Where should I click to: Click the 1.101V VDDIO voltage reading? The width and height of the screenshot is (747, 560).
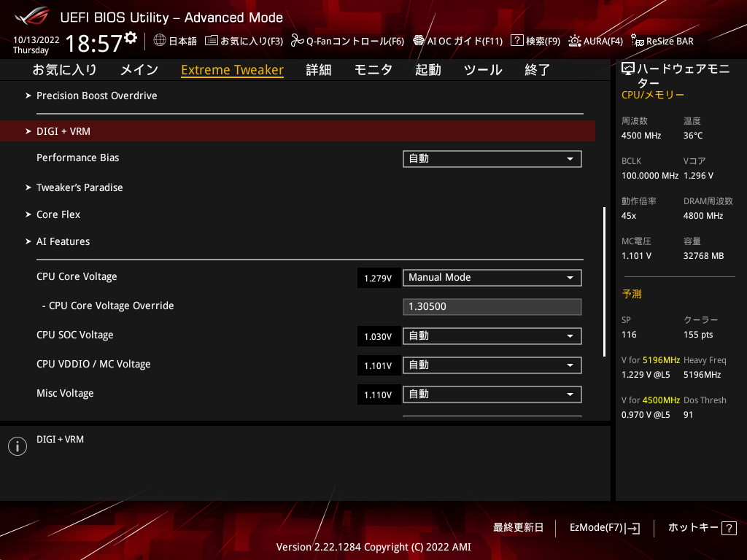tap(378, 366)
